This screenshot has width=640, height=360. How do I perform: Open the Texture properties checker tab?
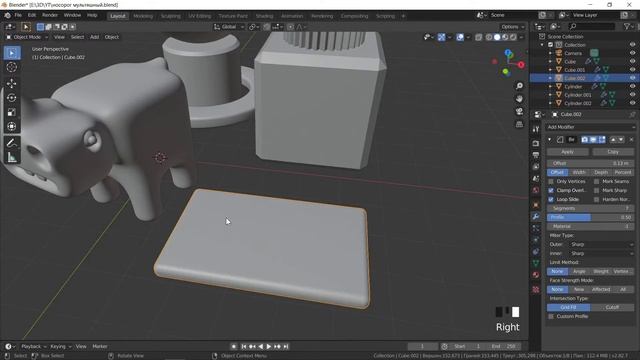(536, 289)
